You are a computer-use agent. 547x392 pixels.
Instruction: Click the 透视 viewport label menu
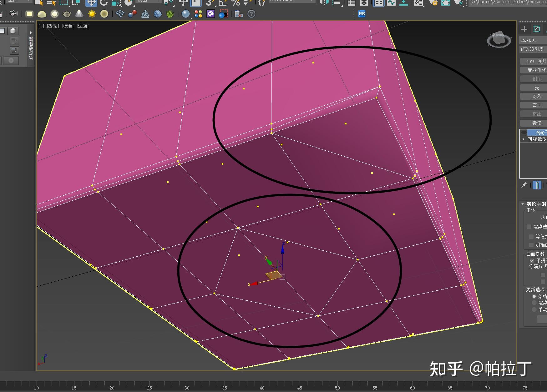click(x=52, y=26)
